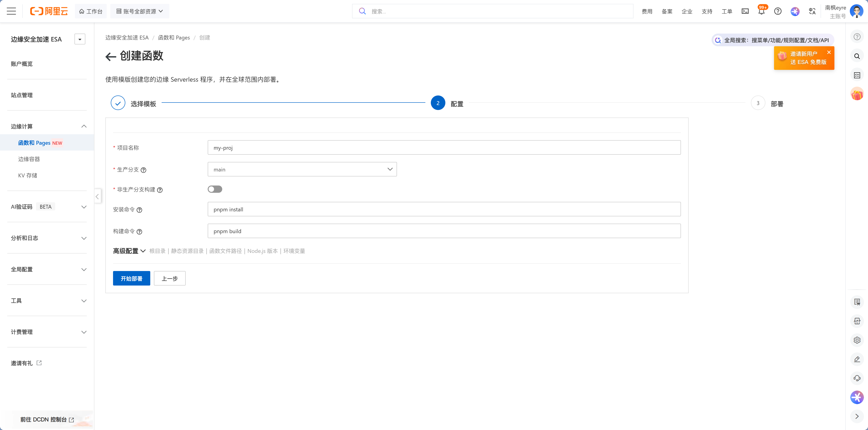Select KV 存储 in the sidebar
The image size is (868, 430).
click(x=28, y=176)
